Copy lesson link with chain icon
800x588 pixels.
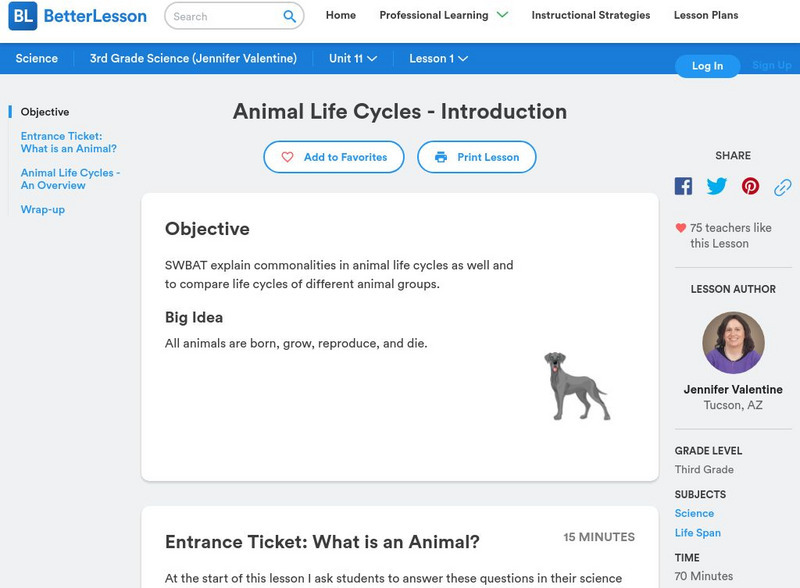[782, 186]
